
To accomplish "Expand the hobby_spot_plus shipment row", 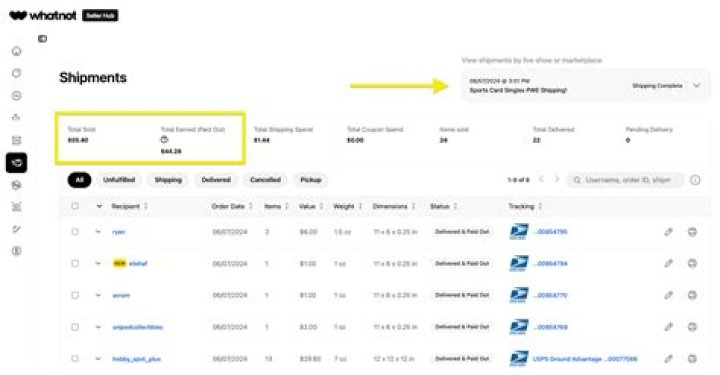I will click(x=98, y=358).
